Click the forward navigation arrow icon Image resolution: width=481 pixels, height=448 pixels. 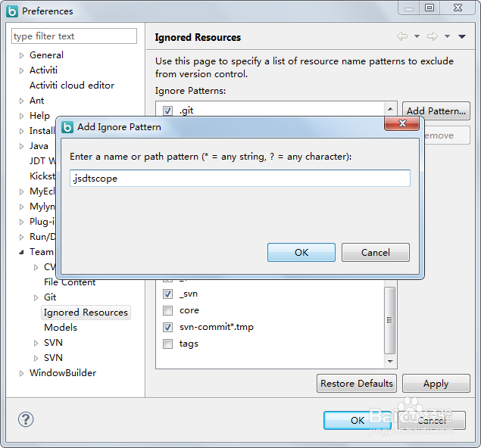[433, 36]
